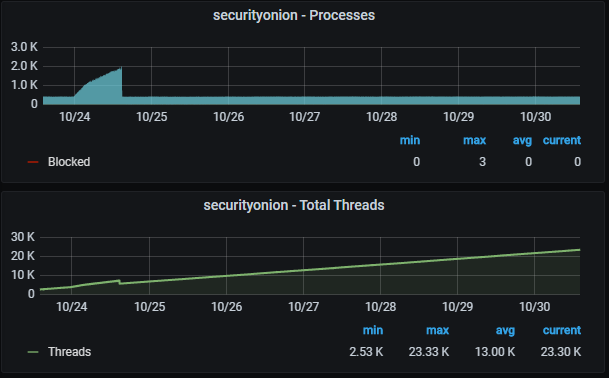The height and width of the screenshot is (378, 609).
Task: Click the 10/30 label on Total Threads chart
Action: 534,307
